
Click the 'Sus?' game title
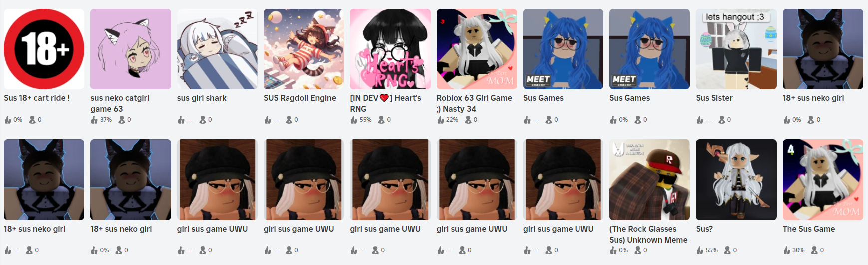point(704,229)
